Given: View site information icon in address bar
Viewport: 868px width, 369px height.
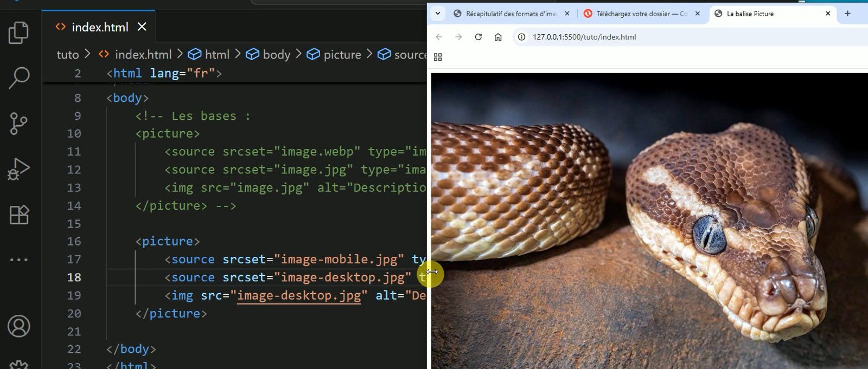Looking at the screenshot, I should (x=522, y=37).
